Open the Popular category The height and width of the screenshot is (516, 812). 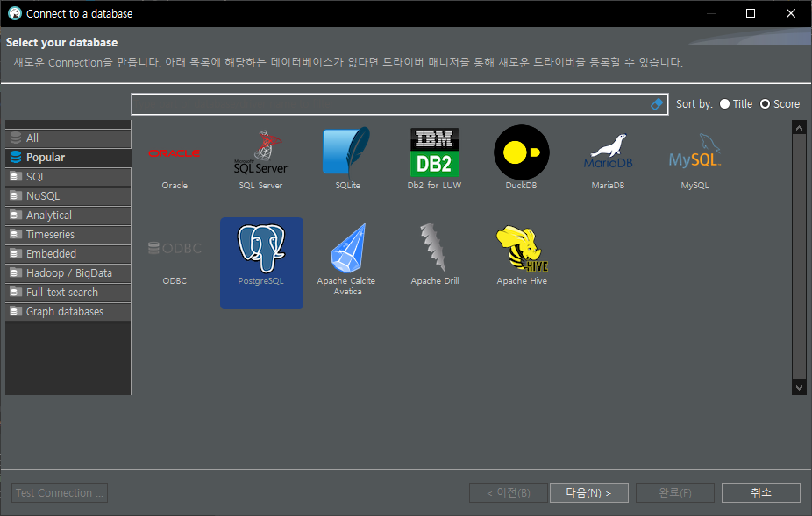pos(68,158)
